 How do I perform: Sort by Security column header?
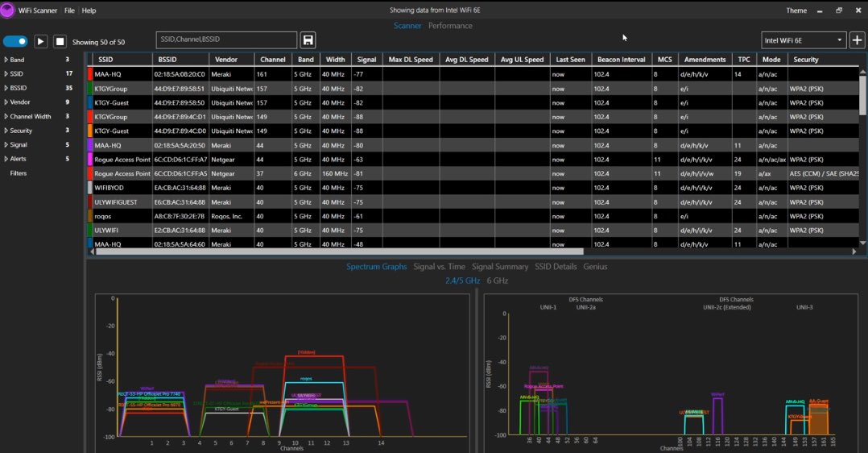823,60
